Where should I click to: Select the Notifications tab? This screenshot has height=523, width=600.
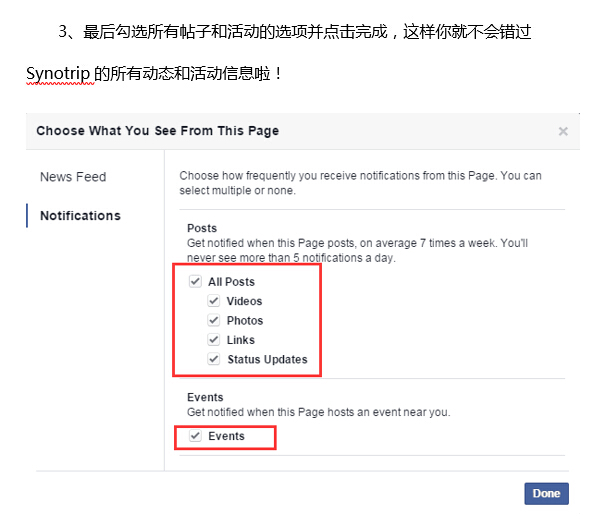pyautogui.click(x=80, y=216)
